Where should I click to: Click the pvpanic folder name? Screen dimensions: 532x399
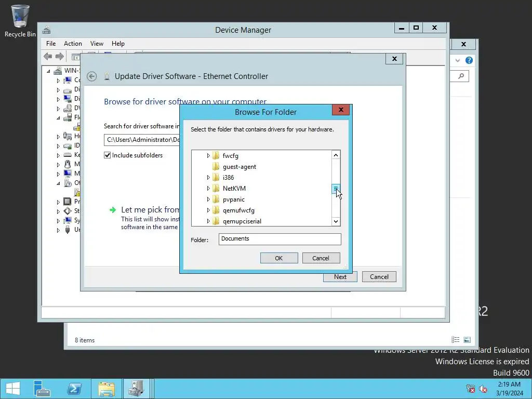(234, 199)
